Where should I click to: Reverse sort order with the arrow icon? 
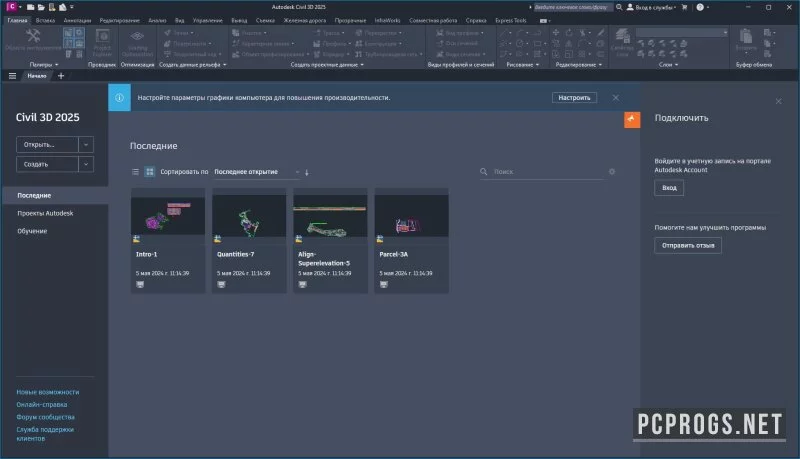pos(307,172)
